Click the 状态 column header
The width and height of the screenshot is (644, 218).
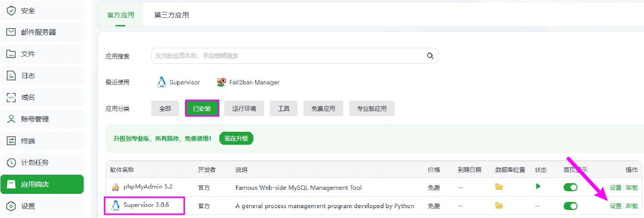541,170
